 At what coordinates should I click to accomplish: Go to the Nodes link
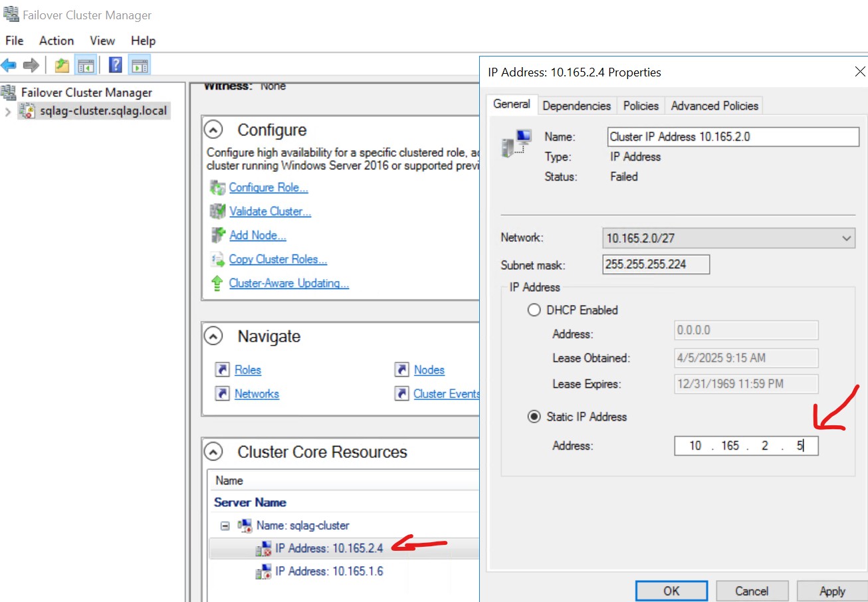[429, 369]
